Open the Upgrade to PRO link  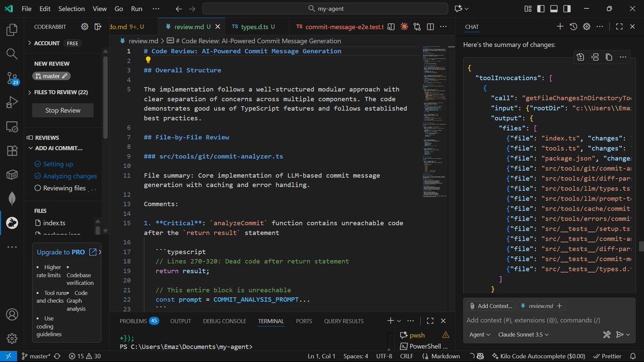coord(60,252)
